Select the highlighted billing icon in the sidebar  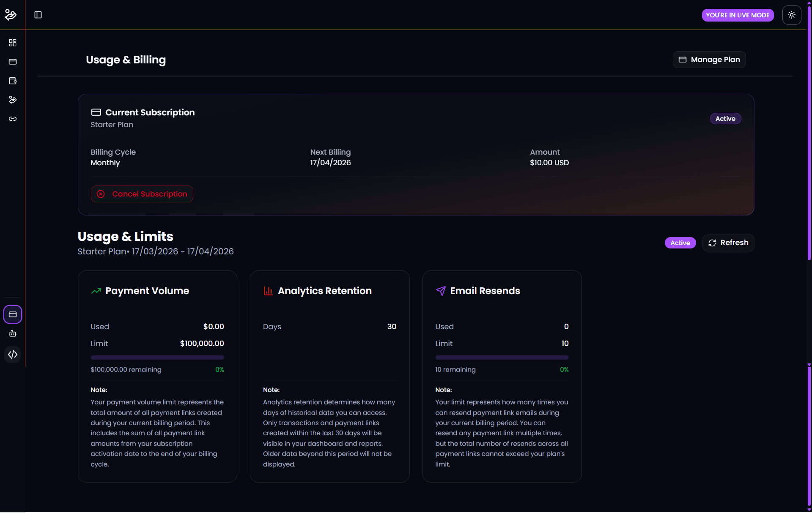[x=13, y=314]
